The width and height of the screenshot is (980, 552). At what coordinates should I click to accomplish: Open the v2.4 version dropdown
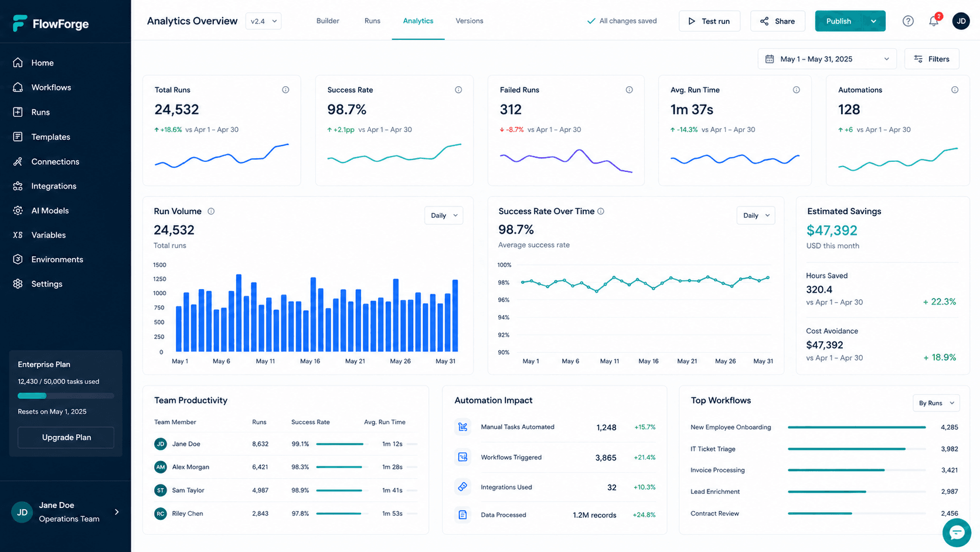263,21
